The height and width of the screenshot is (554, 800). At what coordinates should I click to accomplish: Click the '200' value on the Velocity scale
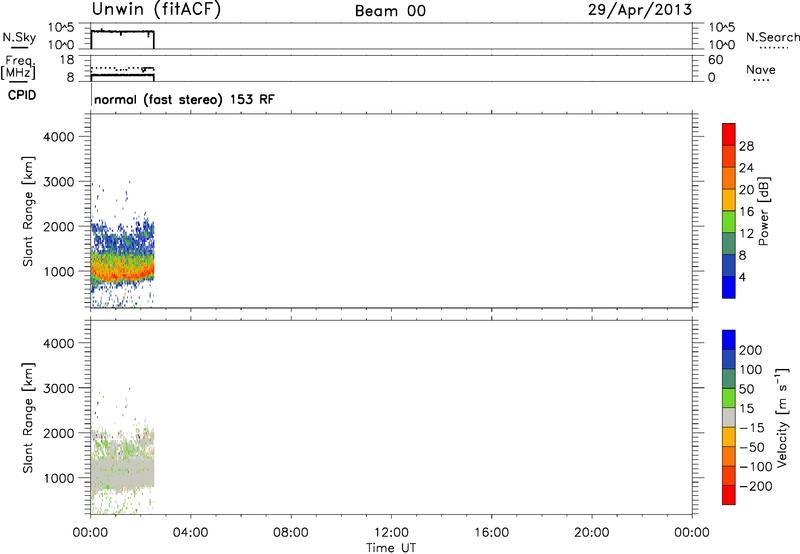pyautogui.click(x=751, y=350)
